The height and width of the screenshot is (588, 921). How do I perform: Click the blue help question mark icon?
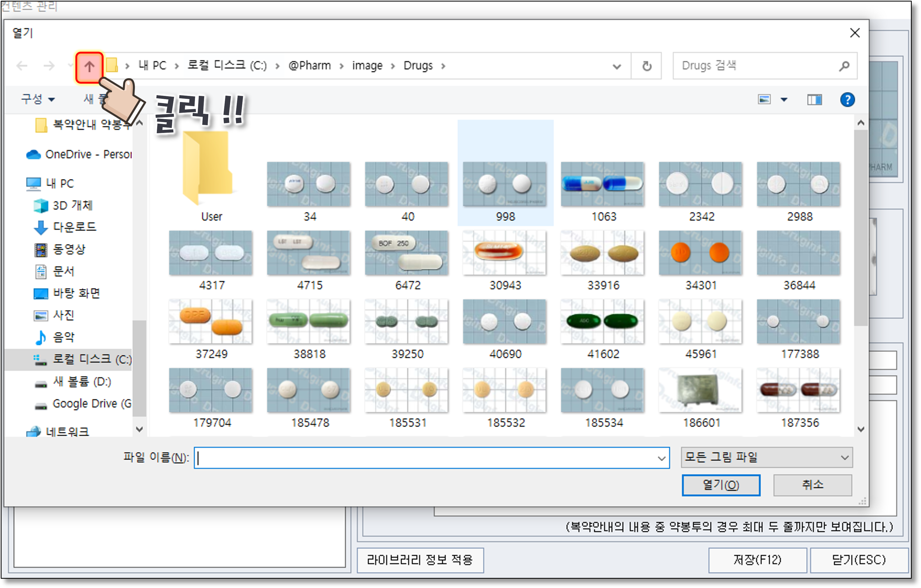click(847, 100)
